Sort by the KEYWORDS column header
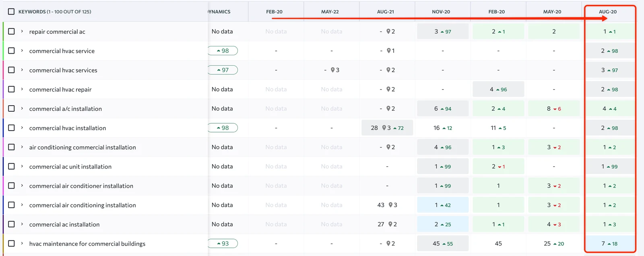The height and width of the screenshot is (256, 644). coord(55,12)
